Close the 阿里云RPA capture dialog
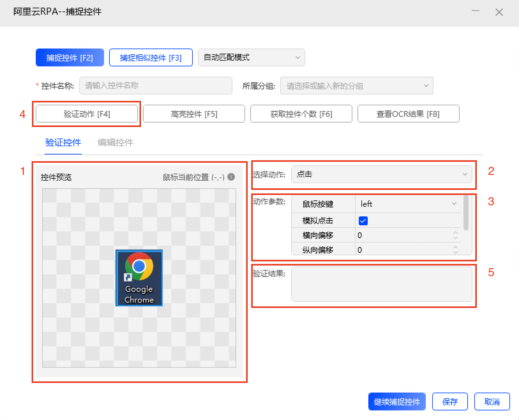The height and width of the screenshot is (420, 519). coord(499,12)
